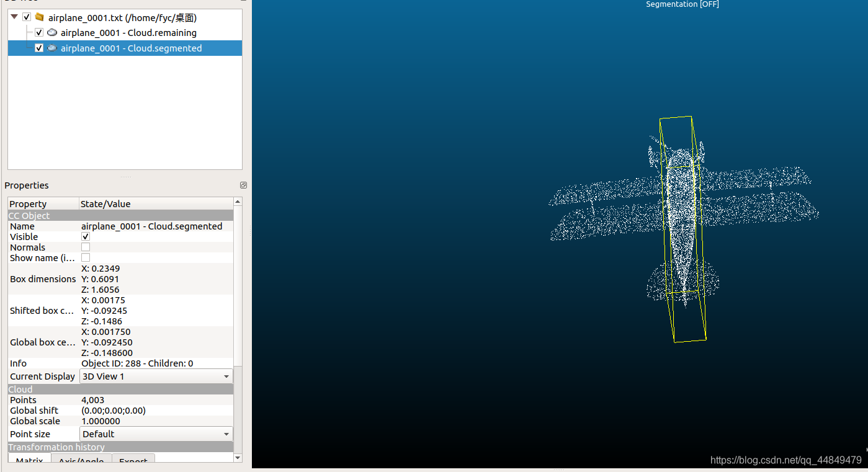
Task: Click the Segmentation [OFF] label in 3D view
Action: (682, 4)
